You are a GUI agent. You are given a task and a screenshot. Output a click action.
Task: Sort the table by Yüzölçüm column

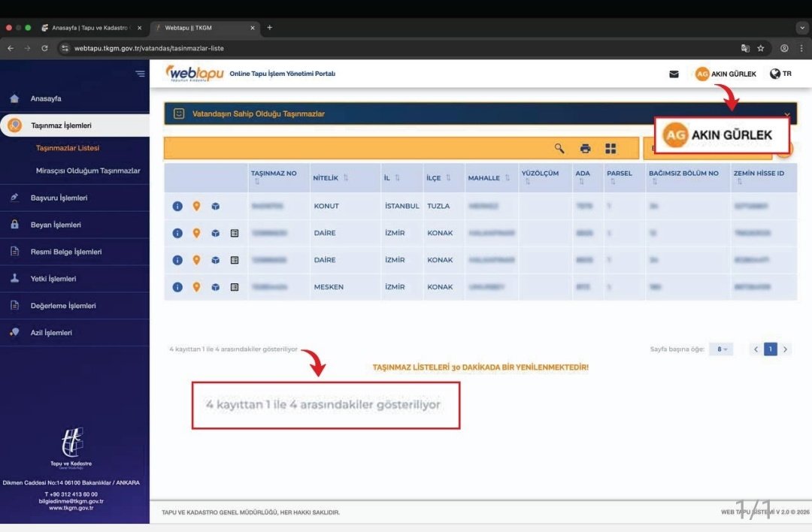coord(527,182)
